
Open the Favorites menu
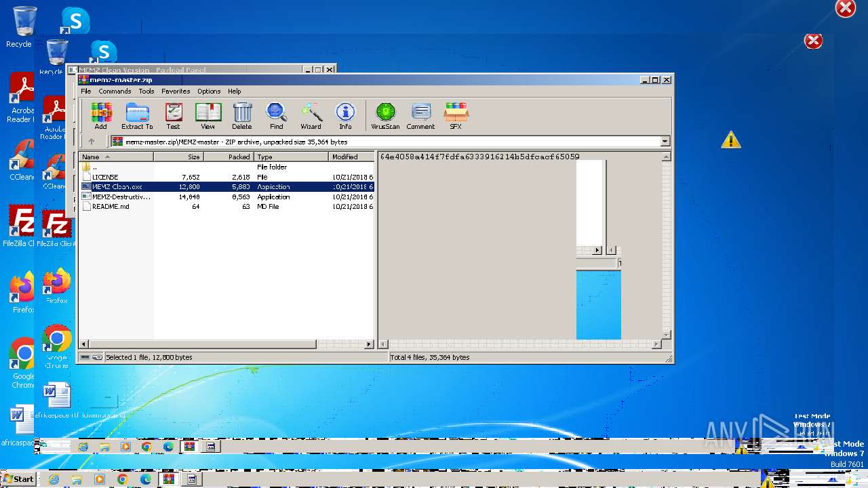(176, 91)
